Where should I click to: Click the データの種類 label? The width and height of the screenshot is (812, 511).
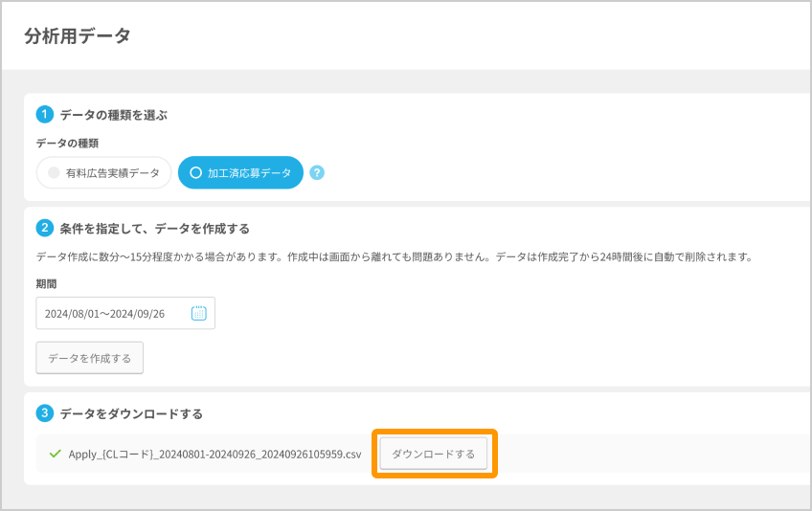(x=67, y=143)
